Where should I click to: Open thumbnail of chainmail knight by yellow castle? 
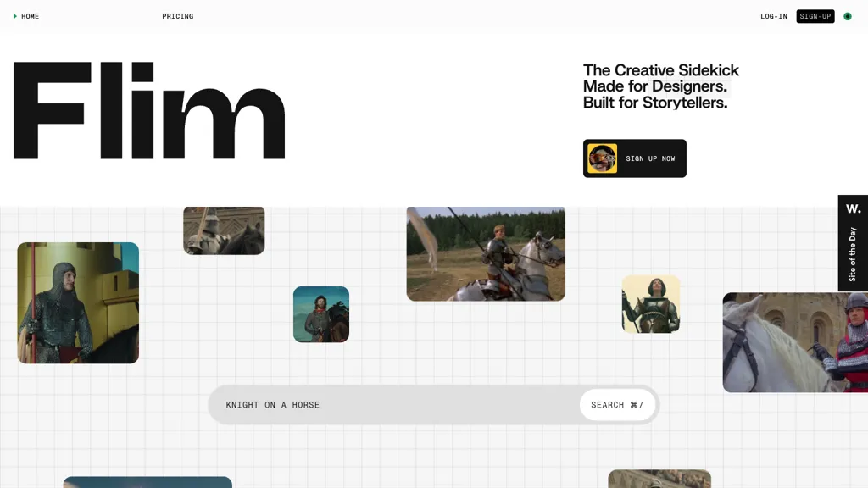(78, 302)
